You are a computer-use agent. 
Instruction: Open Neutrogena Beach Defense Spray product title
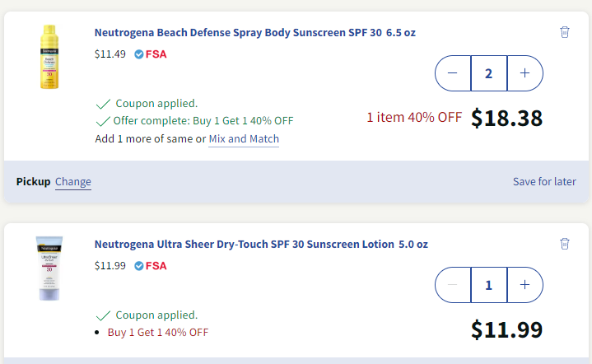click(255, 33)
